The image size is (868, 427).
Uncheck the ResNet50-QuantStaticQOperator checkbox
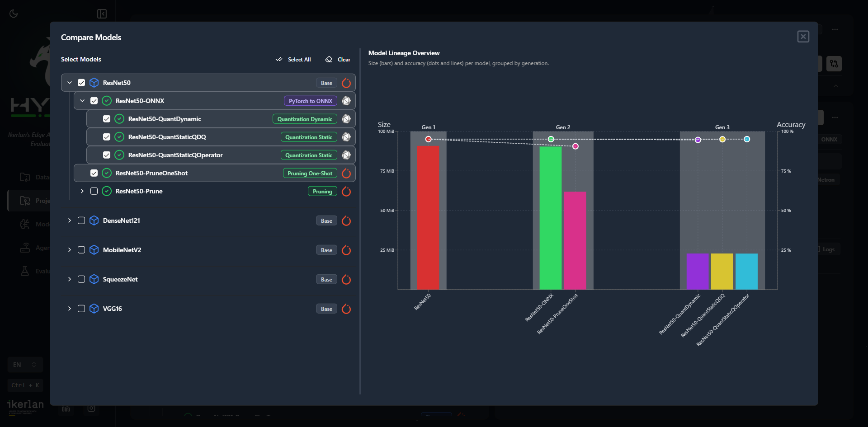107,155
